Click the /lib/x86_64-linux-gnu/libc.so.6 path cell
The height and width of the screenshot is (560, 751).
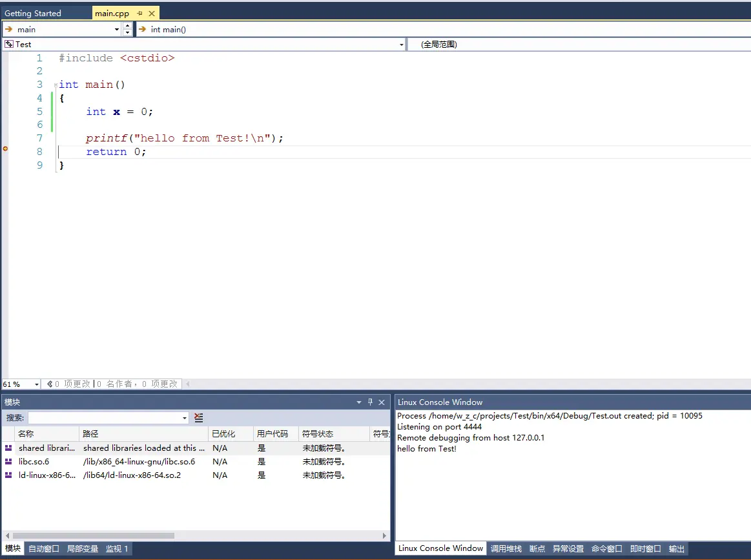coord(139,462)
